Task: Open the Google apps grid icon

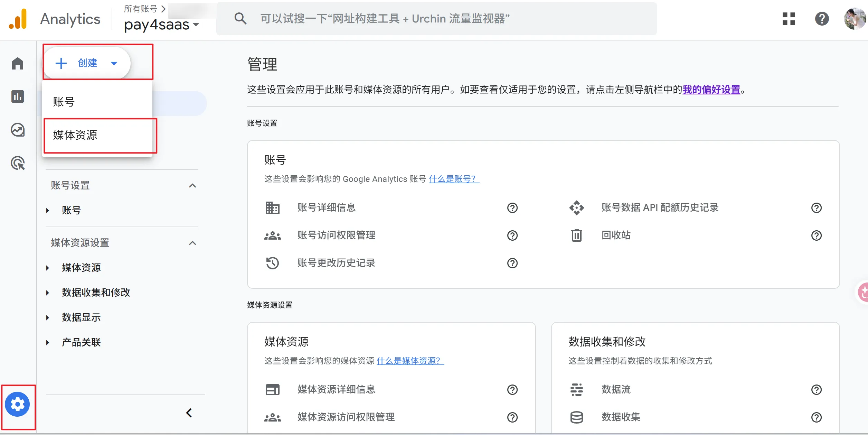Action: [789, 19]
